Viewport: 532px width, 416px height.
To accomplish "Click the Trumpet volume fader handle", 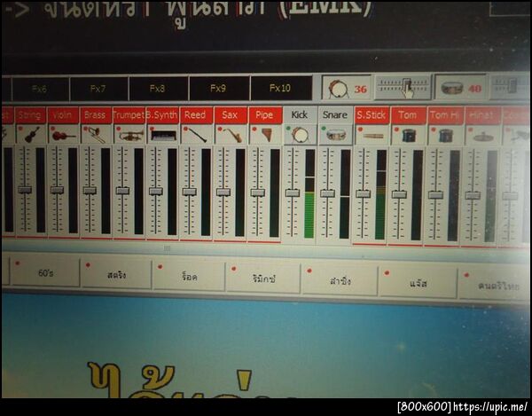I will click(x=122, y=191).
